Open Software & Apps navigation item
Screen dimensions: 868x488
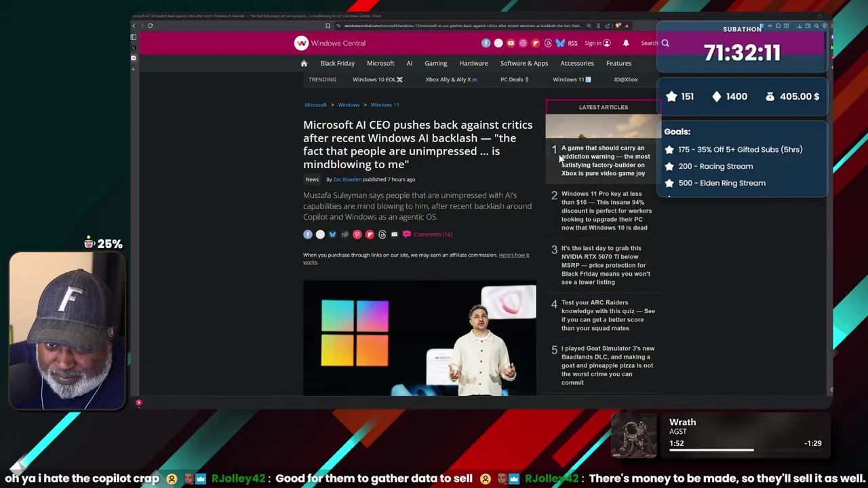[524, 63]
